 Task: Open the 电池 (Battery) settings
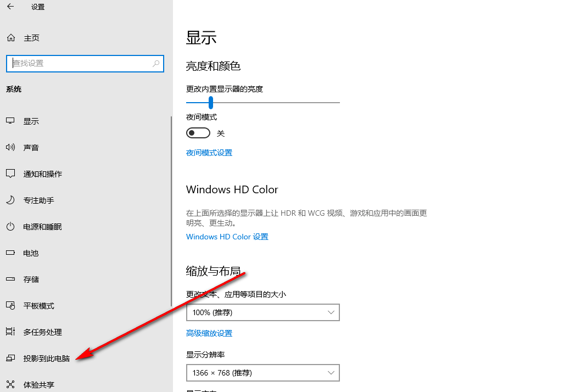click(30, 253)
